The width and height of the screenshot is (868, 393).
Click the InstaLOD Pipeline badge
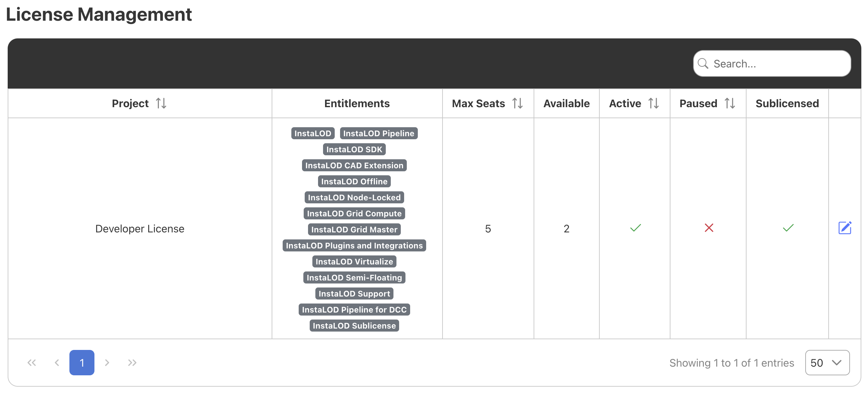[x=378, y=133]
